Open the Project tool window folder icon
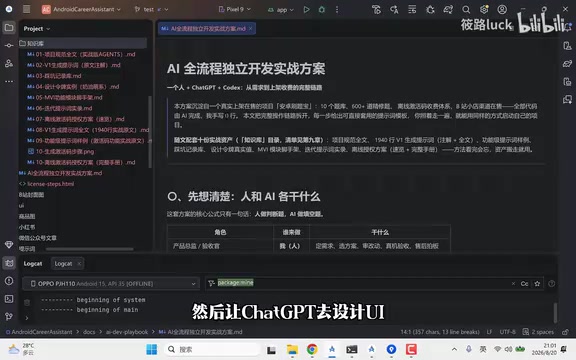 (x=9, y=28)
